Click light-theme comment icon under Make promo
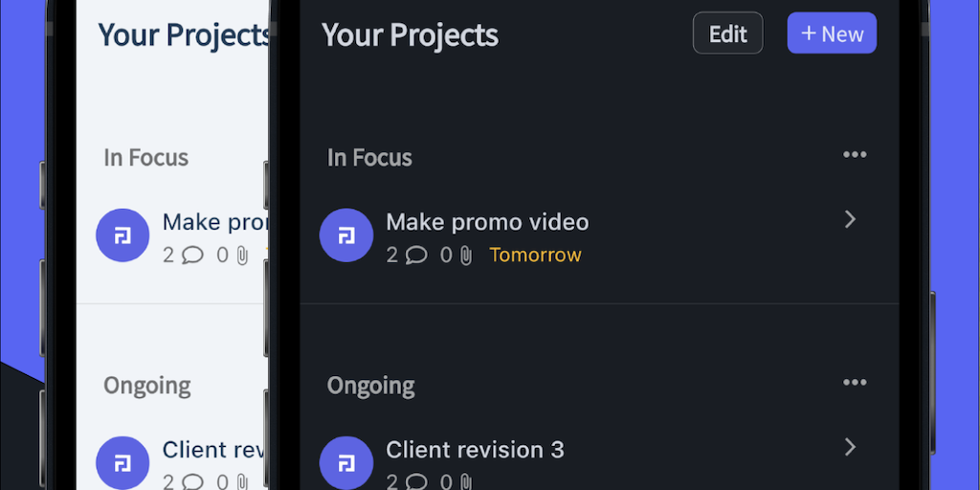 click(192, 256)
